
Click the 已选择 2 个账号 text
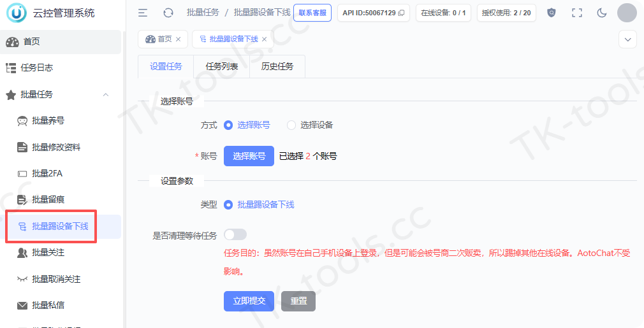click(308, 156)
